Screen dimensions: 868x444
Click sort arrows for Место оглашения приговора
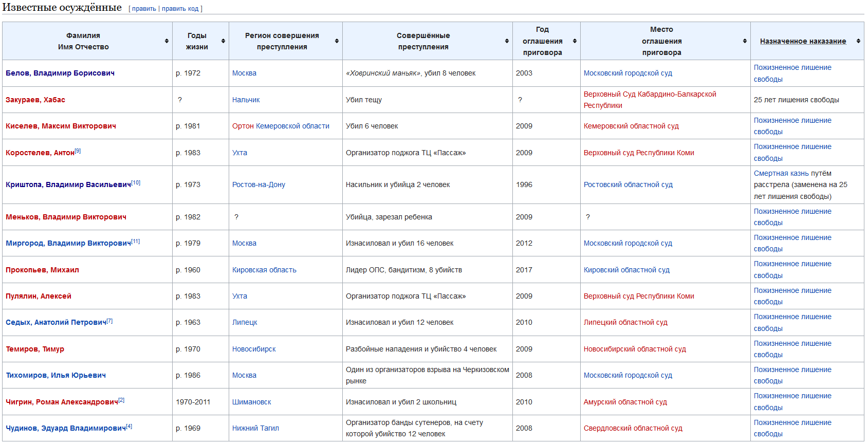745,41
